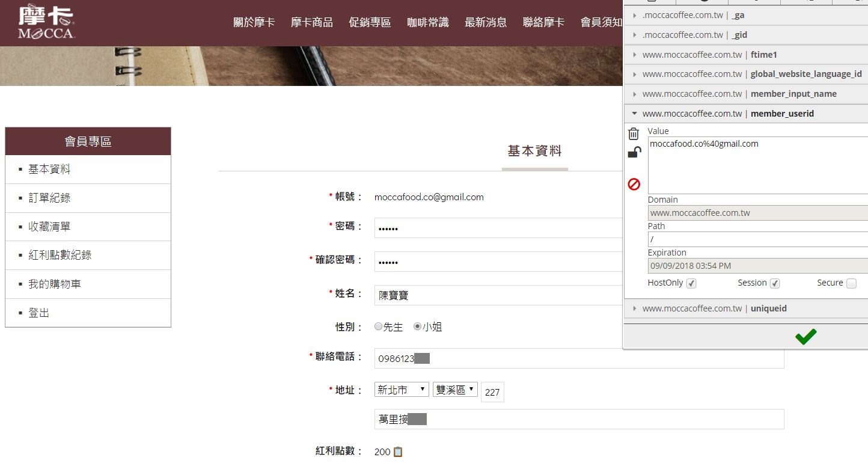Open the 雙溪區 district dropdown

coord(455,390)
